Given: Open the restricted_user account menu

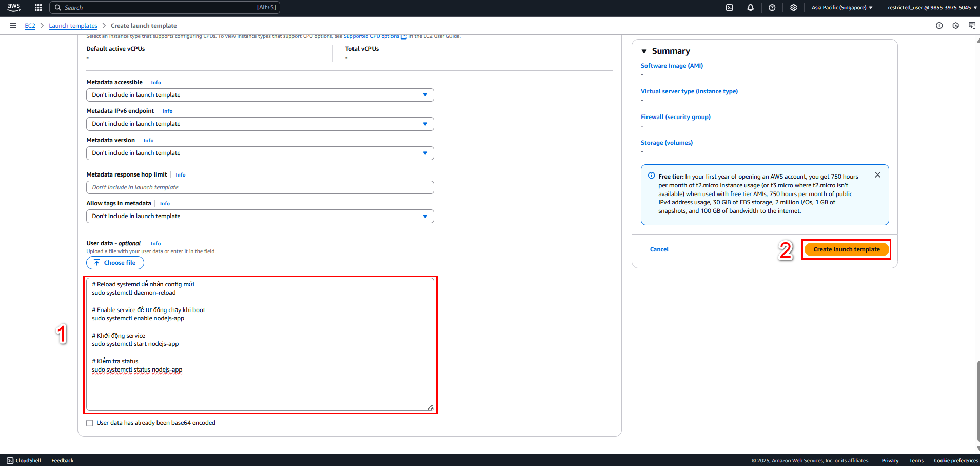Looking at the screenshot, I should click(x=932, y=8).
